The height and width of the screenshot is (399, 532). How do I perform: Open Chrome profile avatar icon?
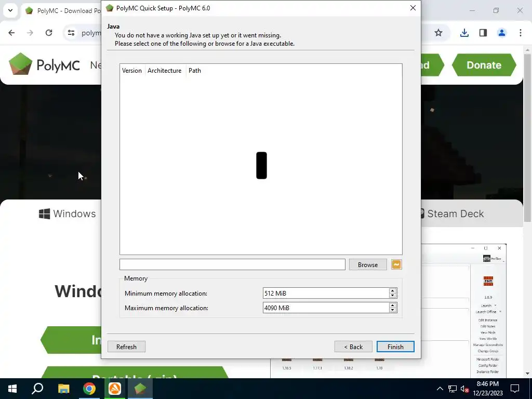(501, 33)
